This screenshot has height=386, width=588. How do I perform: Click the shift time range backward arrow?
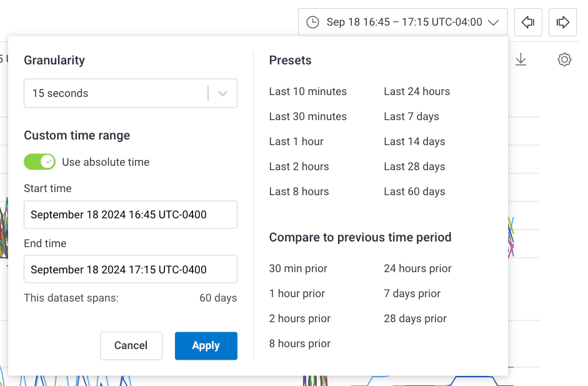528,23
